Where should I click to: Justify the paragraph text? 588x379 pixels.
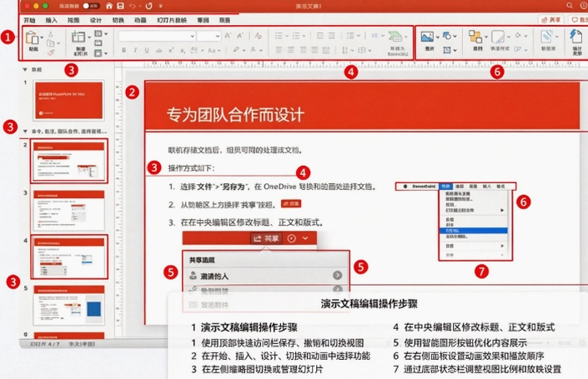point(314,50)
